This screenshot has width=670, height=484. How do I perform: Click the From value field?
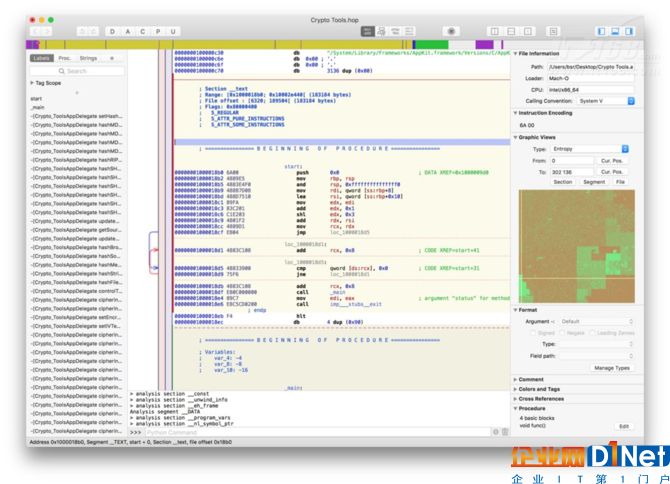tap(571, 161)
